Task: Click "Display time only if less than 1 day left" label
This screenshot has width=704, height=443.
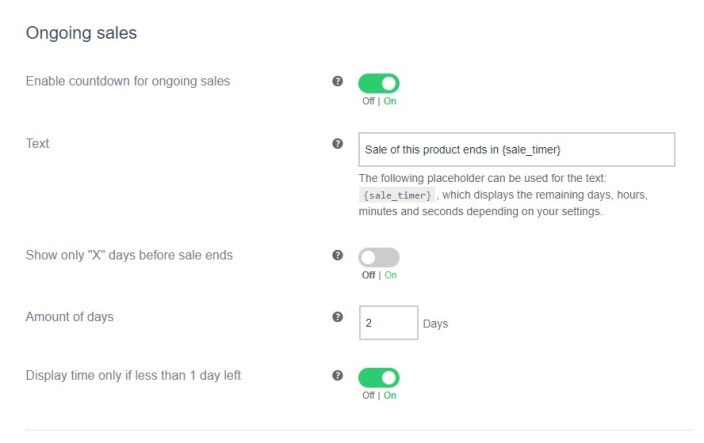Action: tap(133, 376)
